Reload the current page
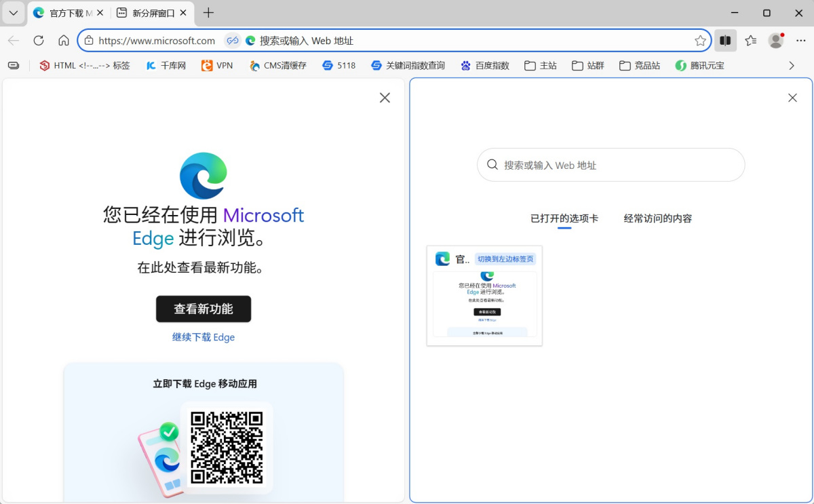The width and height of the screenshot is (814, 504). [39, 40]
